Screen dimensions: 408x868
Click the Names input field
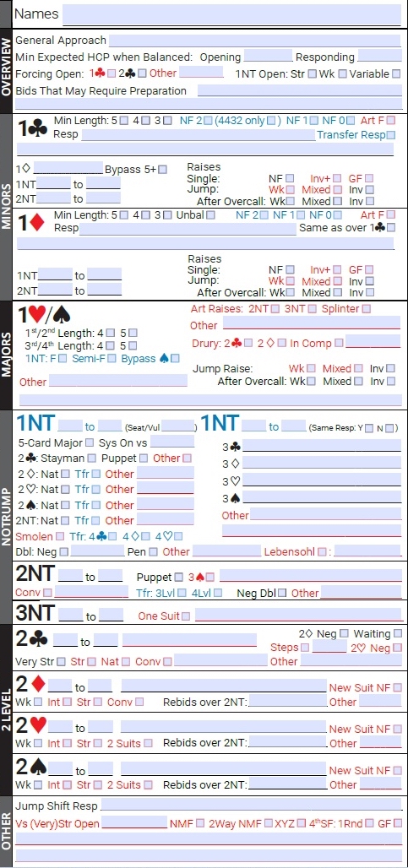(231, 14)
